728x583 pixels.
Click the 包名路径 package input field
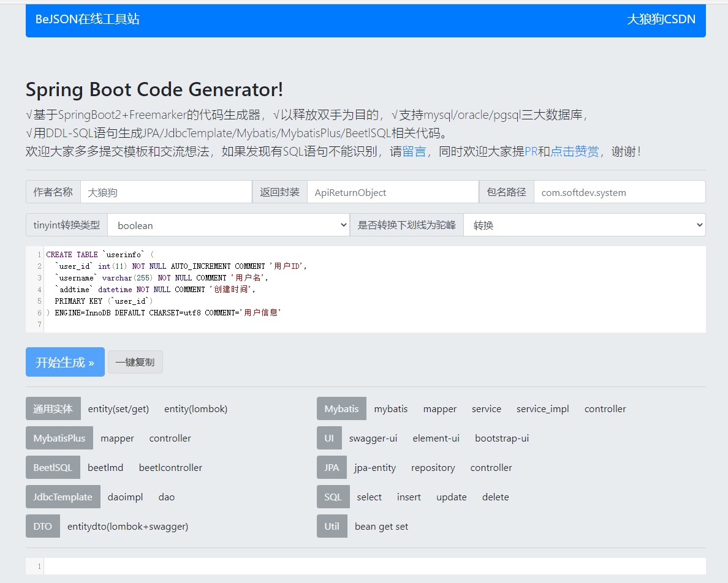pos(619,192)
